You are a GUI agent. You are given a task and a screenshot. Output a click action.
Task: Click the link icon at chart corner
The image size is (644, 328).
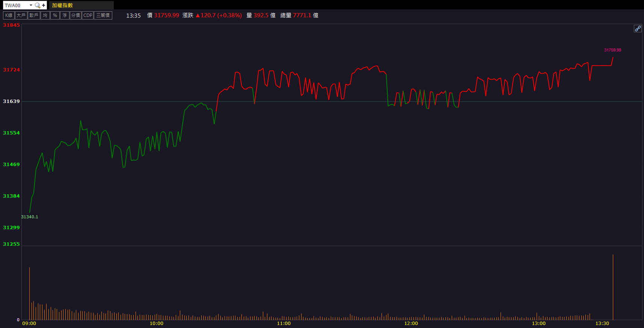638,29
